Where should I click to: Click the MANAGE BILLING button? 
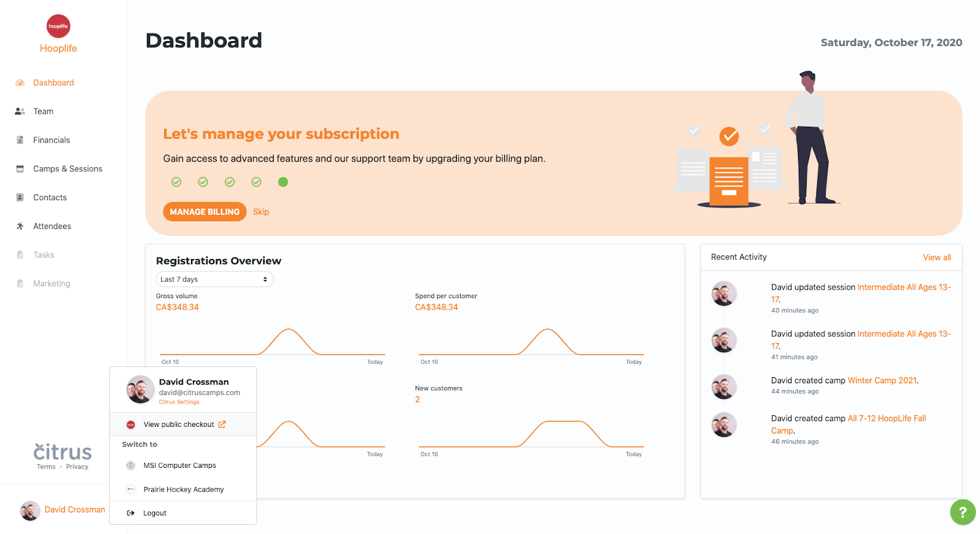(205, 212)
